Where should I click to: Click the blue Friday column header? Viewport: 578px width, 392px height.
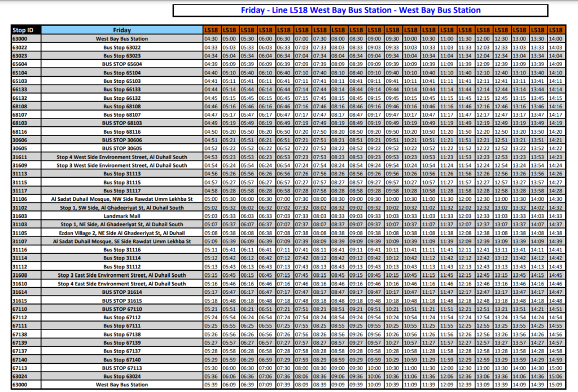(x=121, y=30)
